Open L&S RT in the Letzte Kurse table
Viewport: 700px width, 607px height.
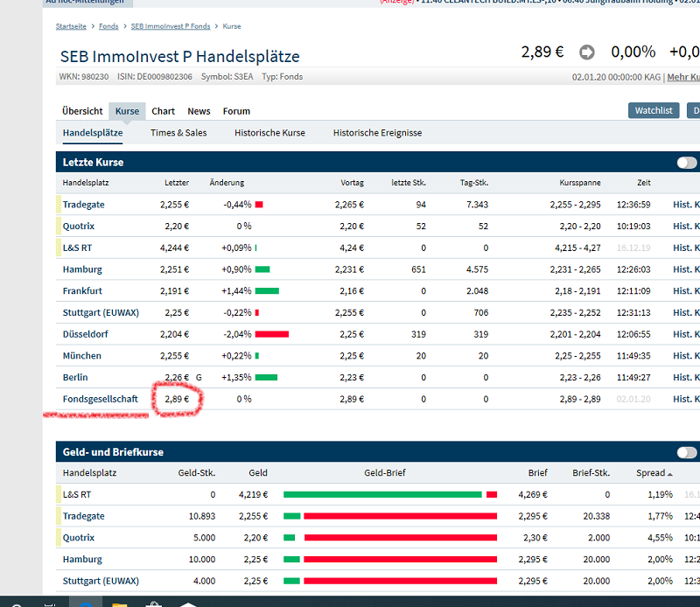pyautogui.click(x=77, y=248)
